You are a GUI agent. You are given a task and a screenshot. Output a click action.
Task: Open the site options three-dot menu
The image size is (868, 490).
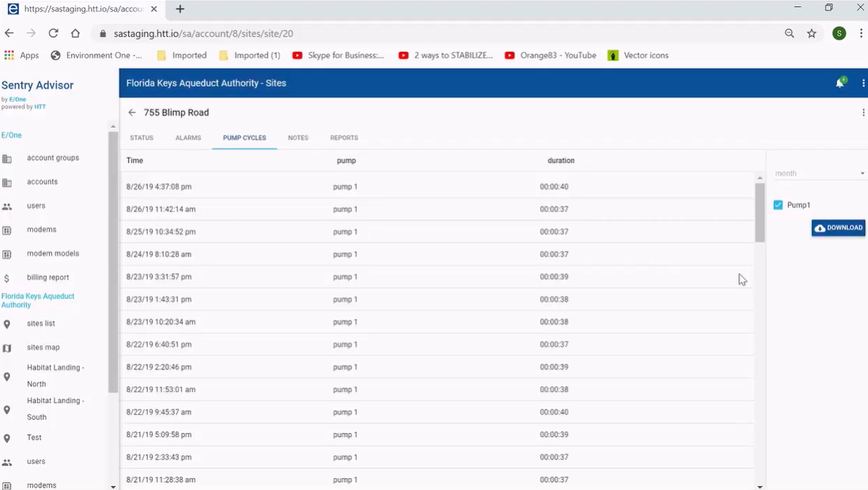pos(862,112)
